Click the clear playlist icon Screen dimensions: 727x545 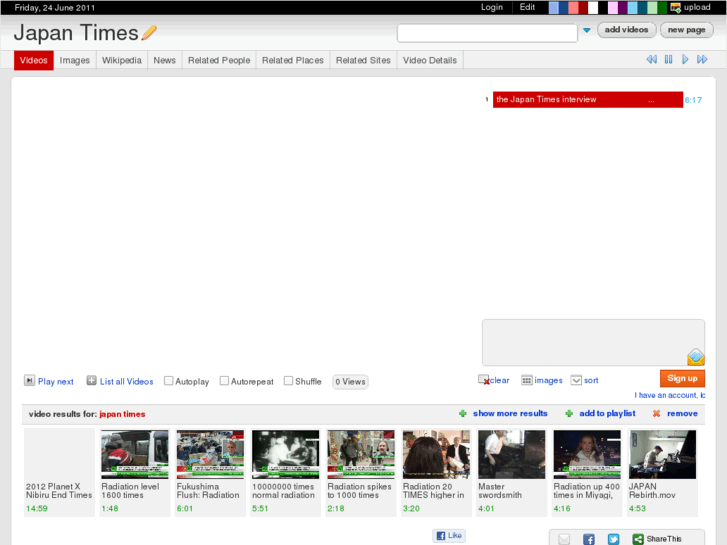click(x=484, y=380)
